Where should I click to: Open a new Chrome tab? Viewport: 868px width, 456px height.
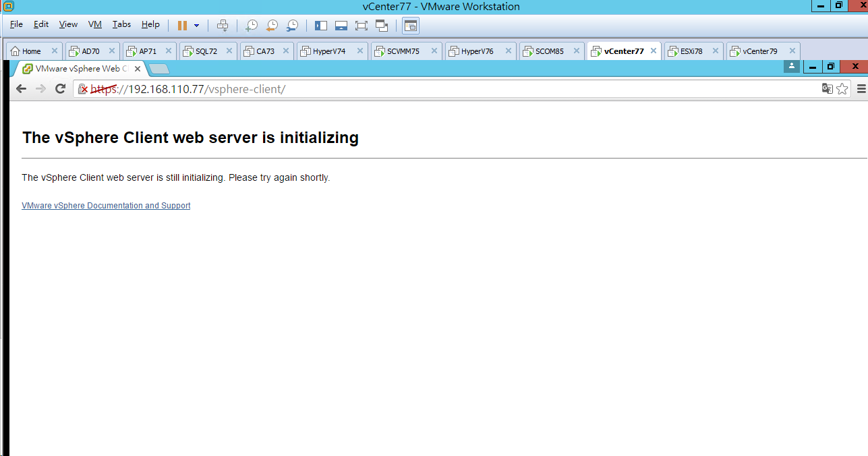(x=158, y=69)
